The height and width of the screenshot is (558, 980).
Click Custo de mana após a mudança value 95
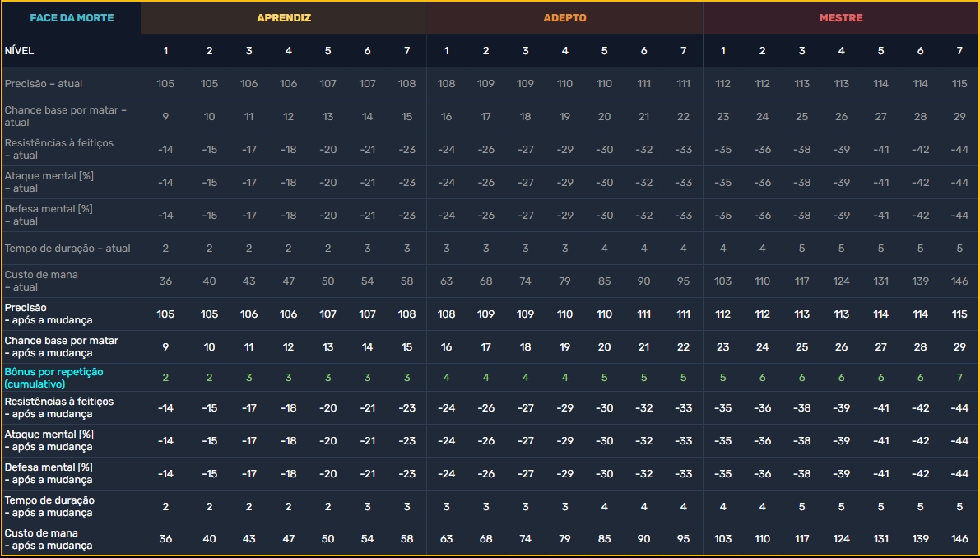pyautogui.click(x=683, y=539)
